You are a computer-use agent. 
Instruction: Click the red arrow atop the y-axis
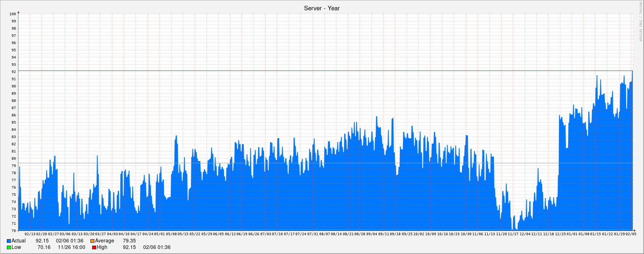click(18, 13)
